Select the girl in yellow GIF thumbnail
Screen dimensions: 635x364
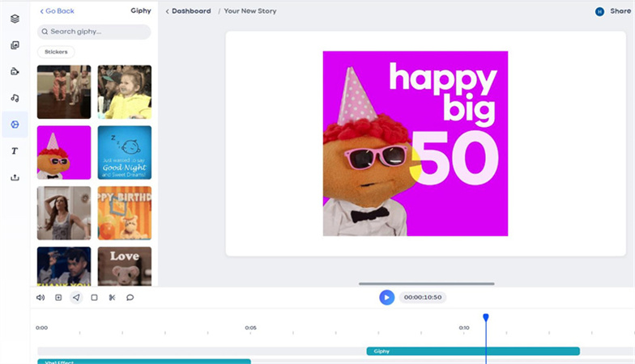click(125, 92)
